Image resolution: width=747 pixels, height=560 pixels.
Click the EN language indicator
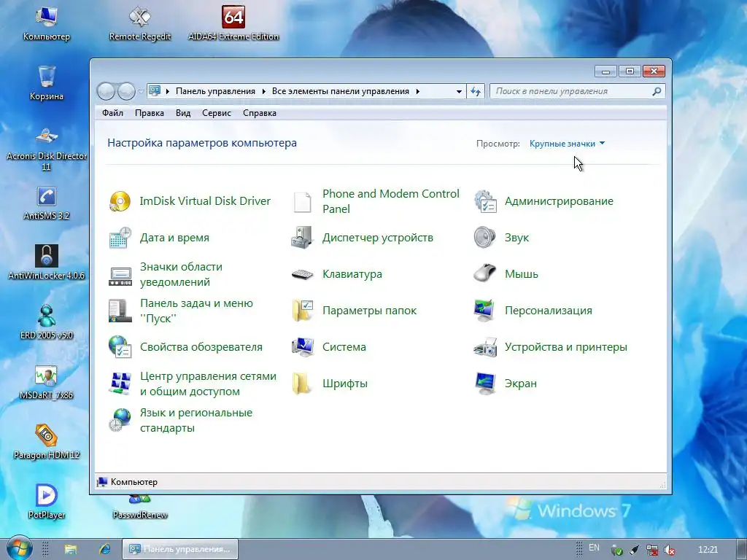click(x=594, y=548)
